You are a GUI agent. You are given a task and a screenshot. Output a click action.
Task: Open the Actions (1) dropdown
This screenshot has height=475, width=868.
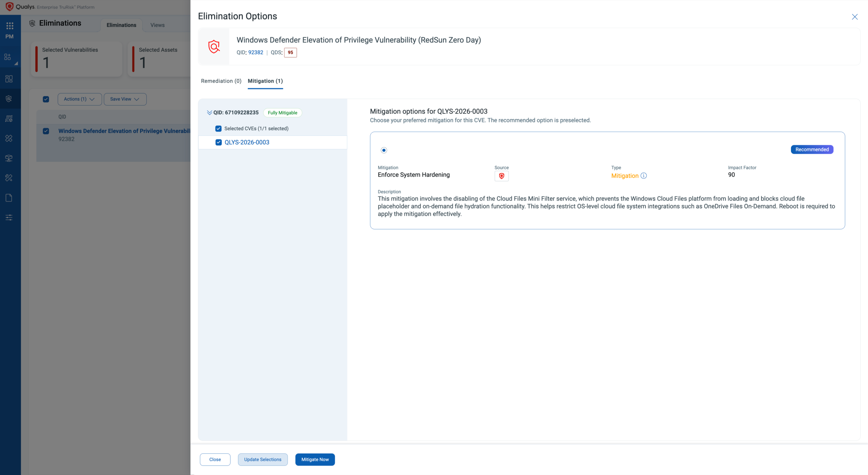80,99
